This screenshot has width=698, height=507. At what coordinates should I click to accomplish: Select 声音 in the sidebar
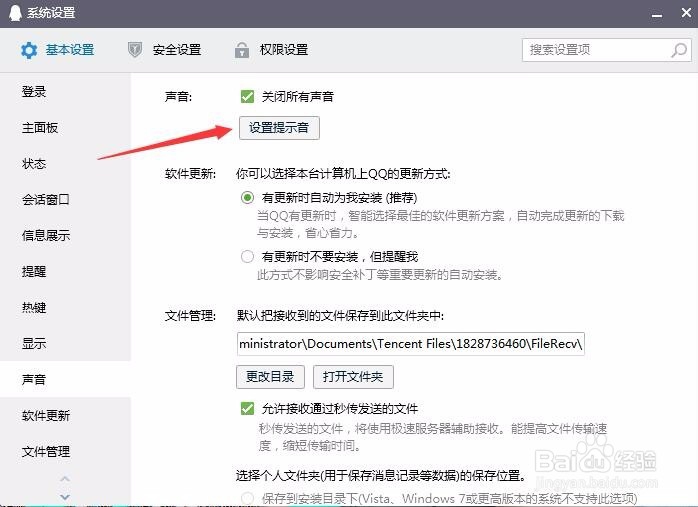65,380
